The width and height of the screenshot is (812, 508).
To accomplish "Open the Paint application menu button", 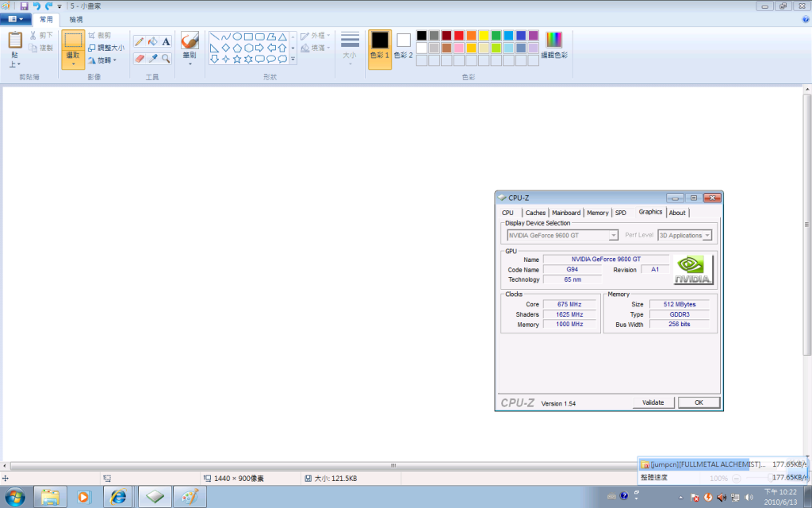I will point(15,19).
